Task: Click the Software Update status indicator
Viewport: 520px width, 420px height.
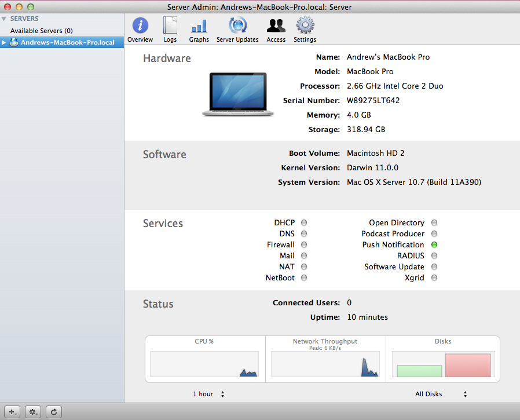Action: tap(434, 266)
